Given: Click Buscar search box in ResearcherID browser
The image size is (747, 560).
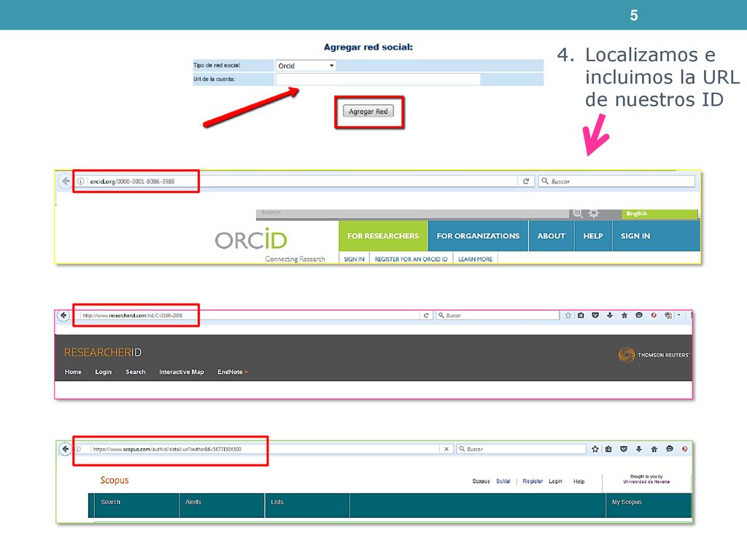Looking at the screenshot, I should (x=498, y=315).
